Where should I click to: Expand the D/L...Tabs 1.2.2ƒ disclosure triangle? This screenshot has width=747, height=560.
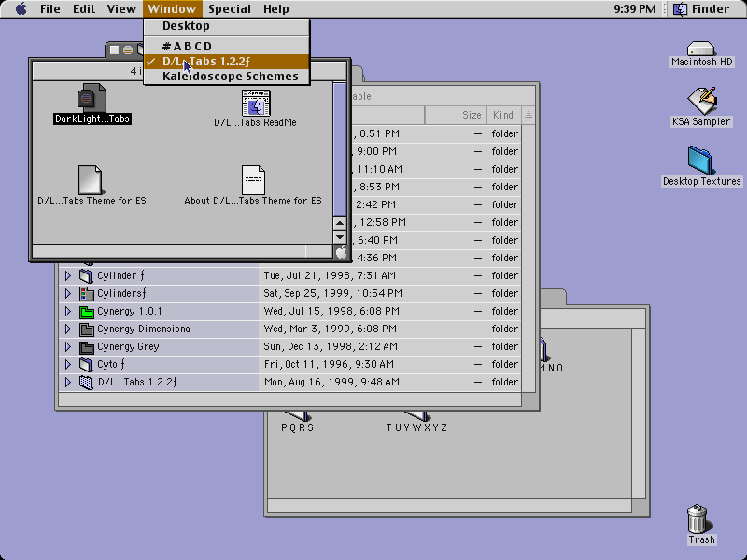[67, 383]
